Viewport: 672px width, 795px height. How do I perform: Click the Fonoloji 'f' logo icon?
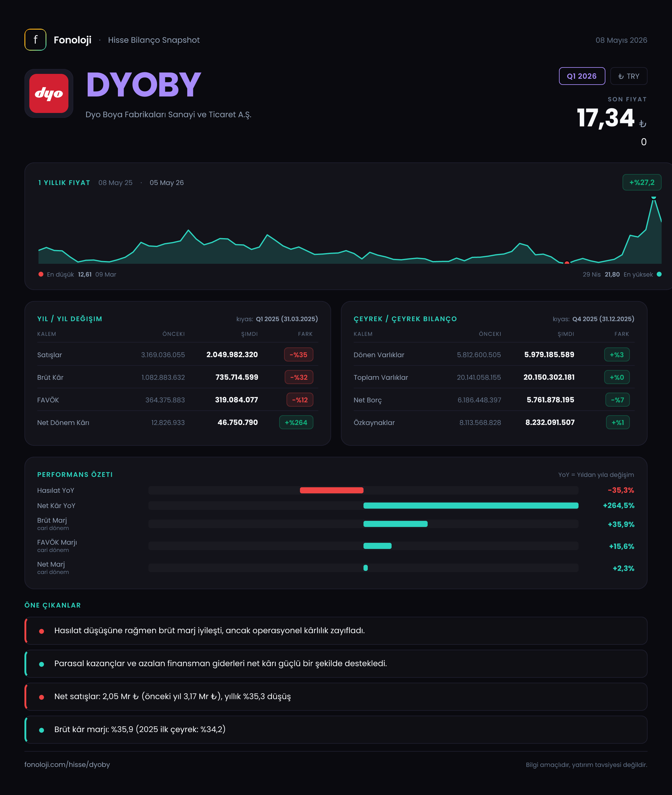click(x=35, y=40)
